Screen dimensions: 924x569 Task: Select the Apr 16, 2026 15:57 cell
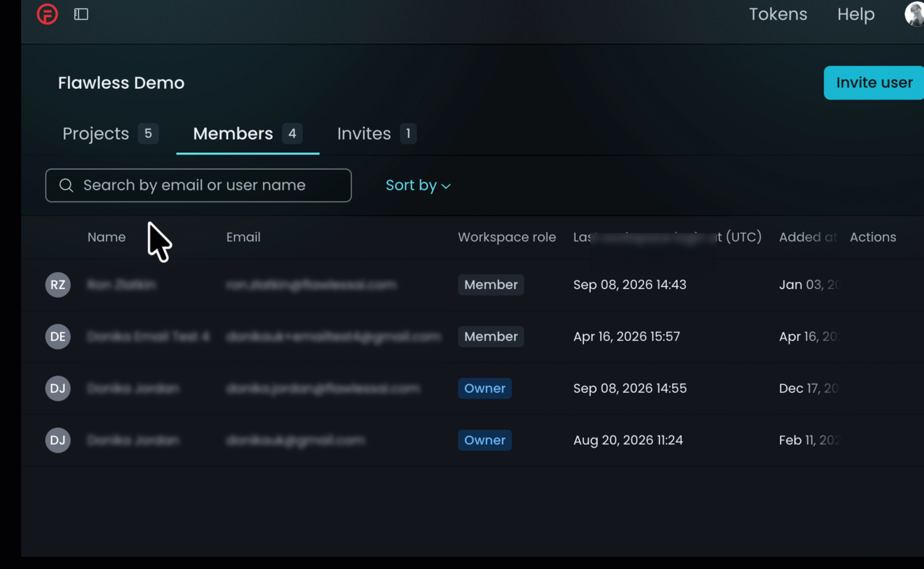click(626, 336)
